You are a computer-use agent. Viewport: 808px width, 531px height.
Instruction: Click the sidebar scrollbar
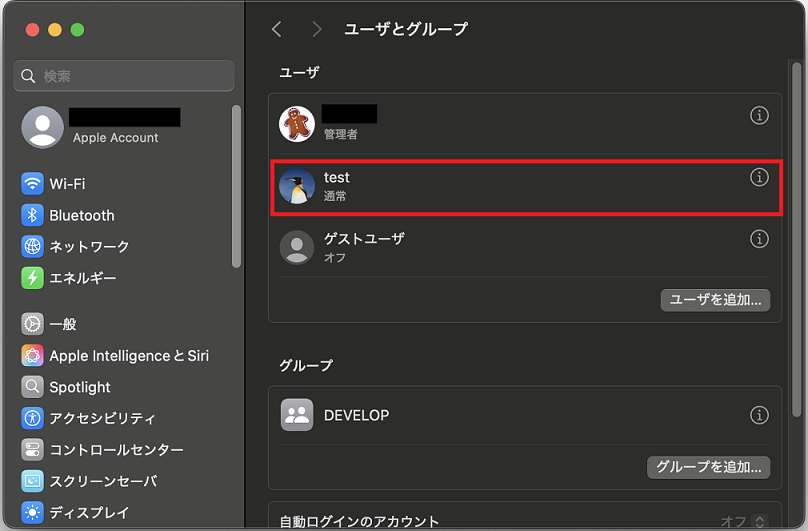point(236,187)
